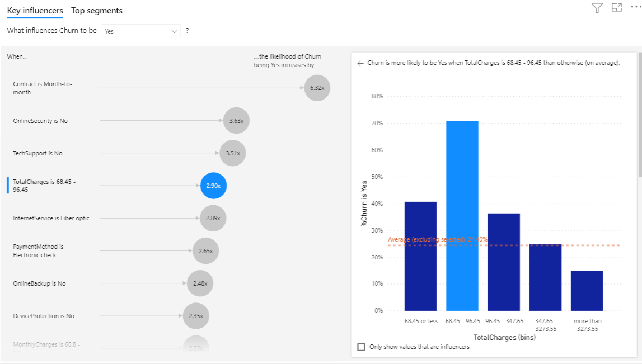Open the more options ellipsis menu
Image resolution: width=642 pixels, height=364 pixels.
click(636, 7)
